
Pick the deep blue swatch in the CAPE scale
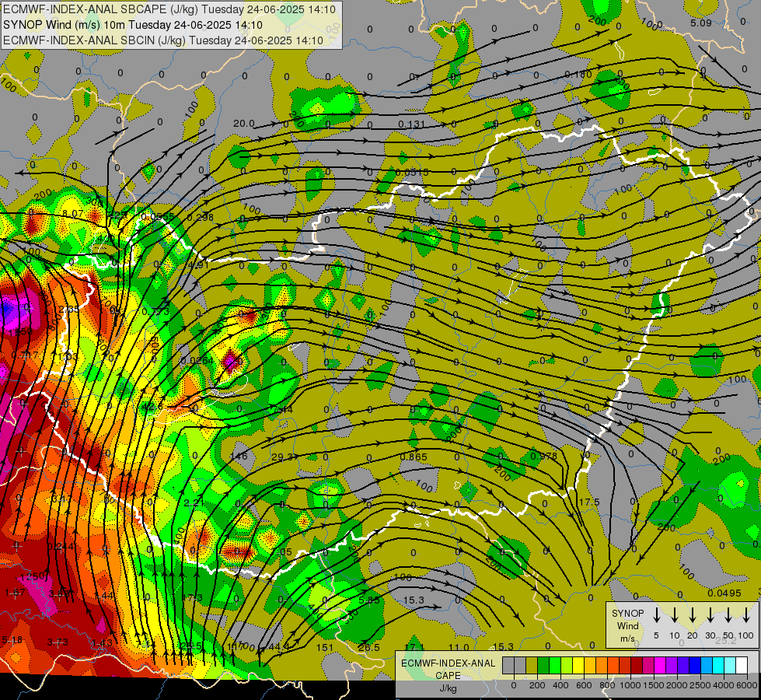[695, 665]
